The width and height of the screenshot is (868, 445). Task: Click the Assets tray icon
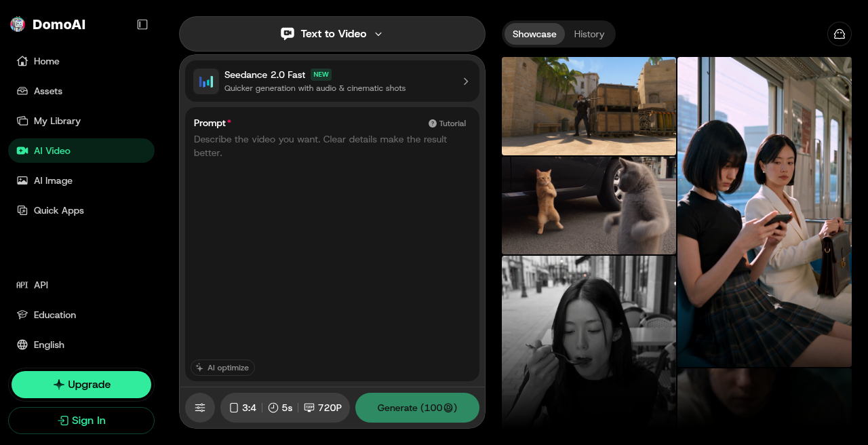pyautogui.click(x=22, y=91)
